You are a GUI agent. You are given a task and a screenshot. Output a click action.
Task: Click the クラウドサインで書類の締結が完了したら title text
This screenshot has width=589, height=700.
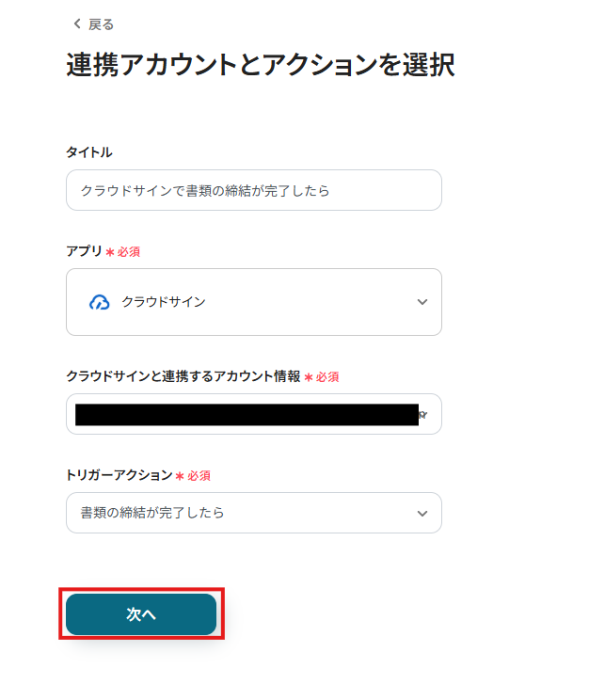click(x=205, y=190)
